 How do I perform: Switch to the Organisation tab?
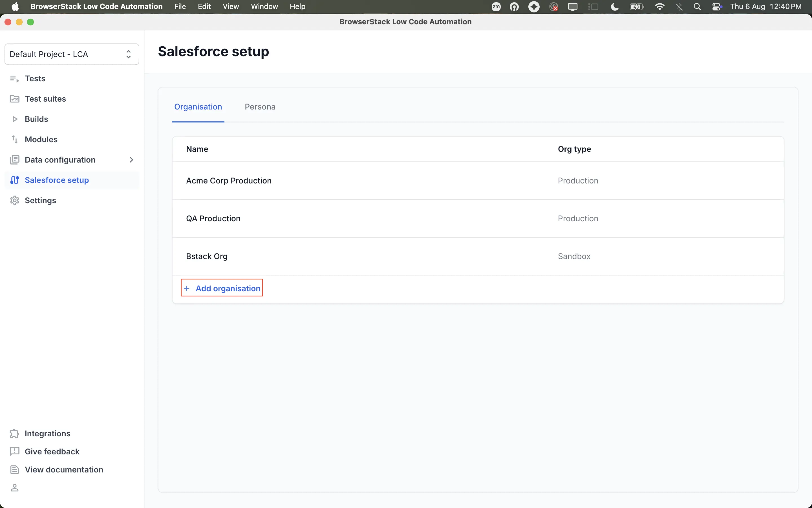[x=198, y=107]
